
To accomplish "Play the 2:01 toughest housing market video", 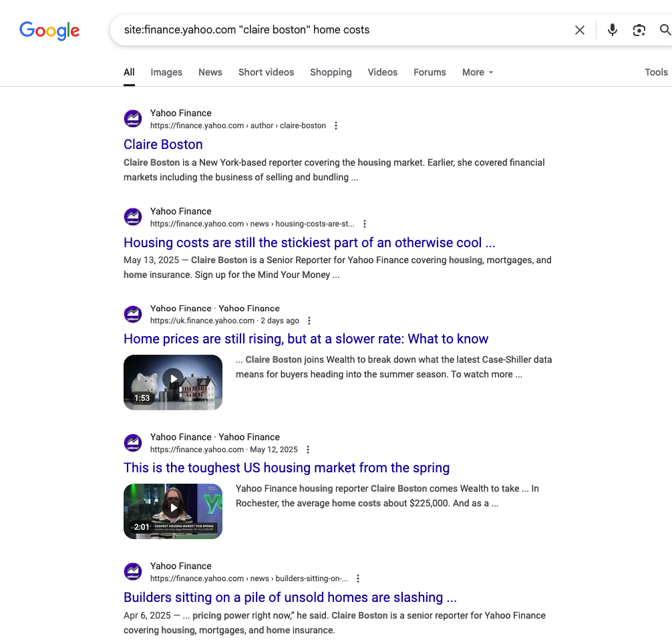I will [x=172, y=511].
